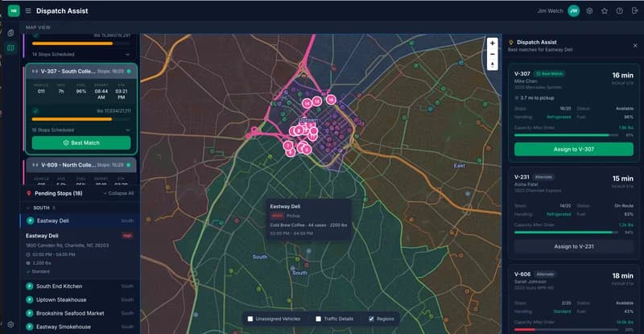
Task: Click 16 min pickup ETA for V-307
Action: pyautogui.click(x=622, y=75)
